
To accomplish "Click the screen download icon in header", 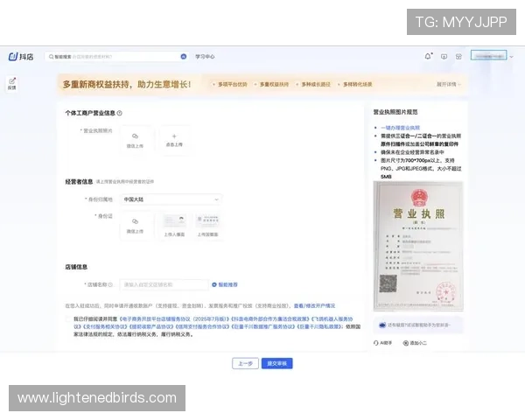I will coord(444,57).
